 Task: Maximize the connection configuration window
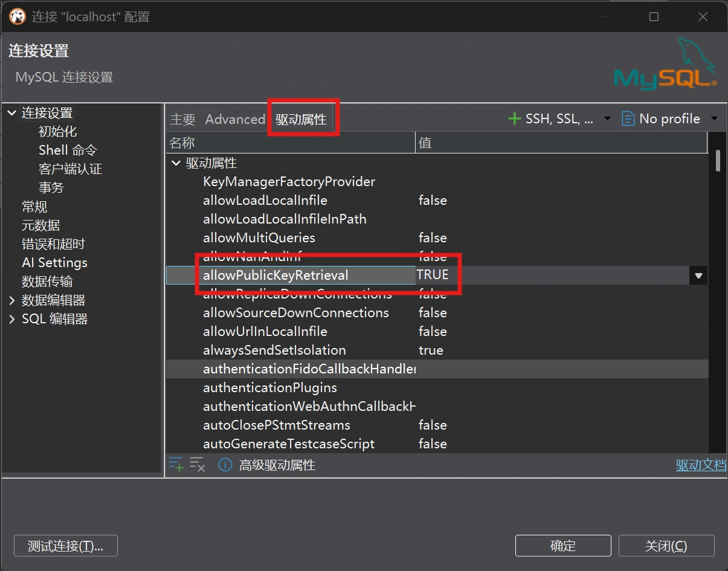tap(654, 17)
